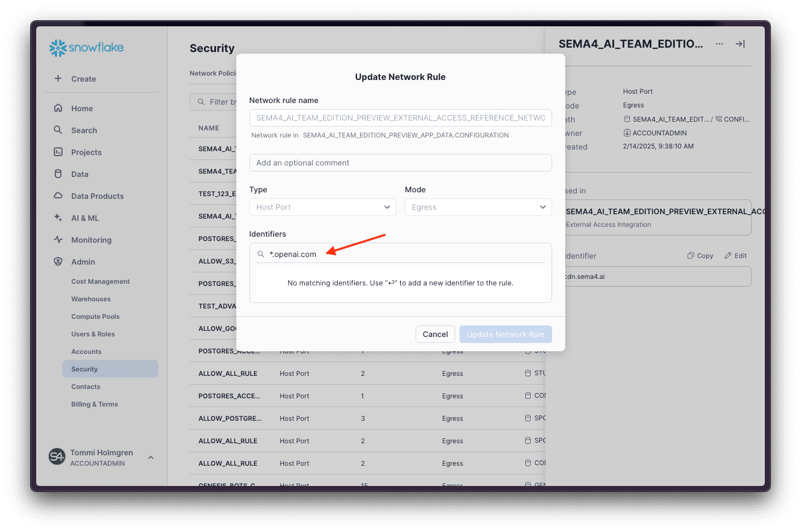The width and height of the screenshot is (801, 532).
Task: Click the Copy identifier button
Action: [700, 256]
